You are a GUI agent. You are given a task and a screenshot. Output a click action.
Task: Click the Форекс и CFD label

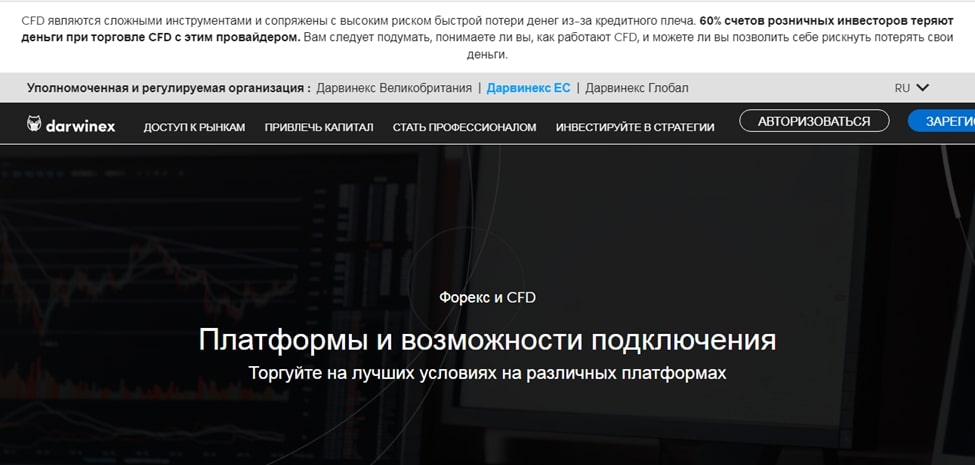(x=488, y=298)
